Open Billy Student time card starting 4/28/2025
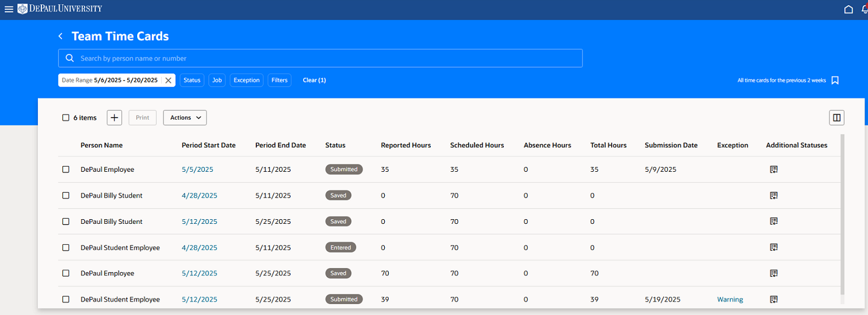 200,195
